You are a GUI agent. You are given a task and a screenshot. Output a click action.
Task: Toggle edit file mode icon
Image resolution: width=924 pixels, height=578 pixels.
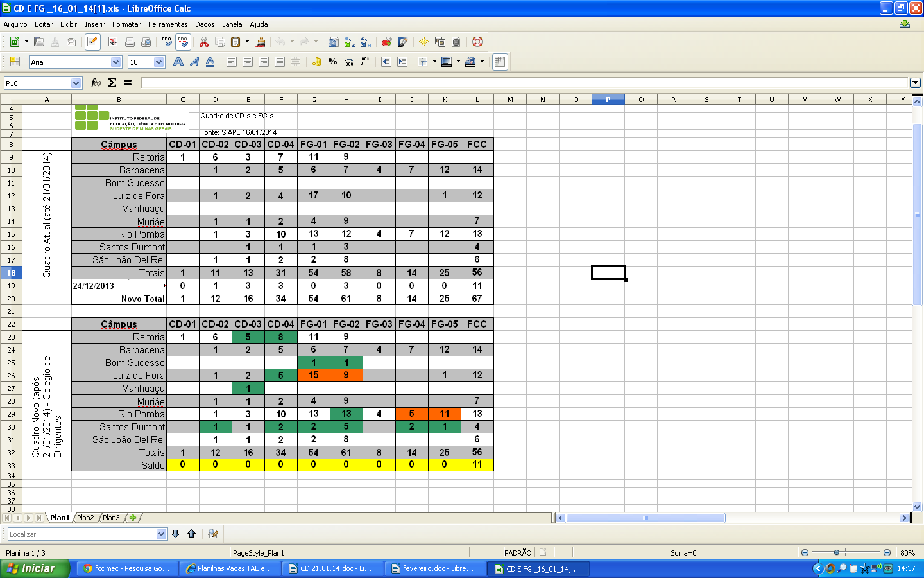pyautogui.click(x=92, y=42)
